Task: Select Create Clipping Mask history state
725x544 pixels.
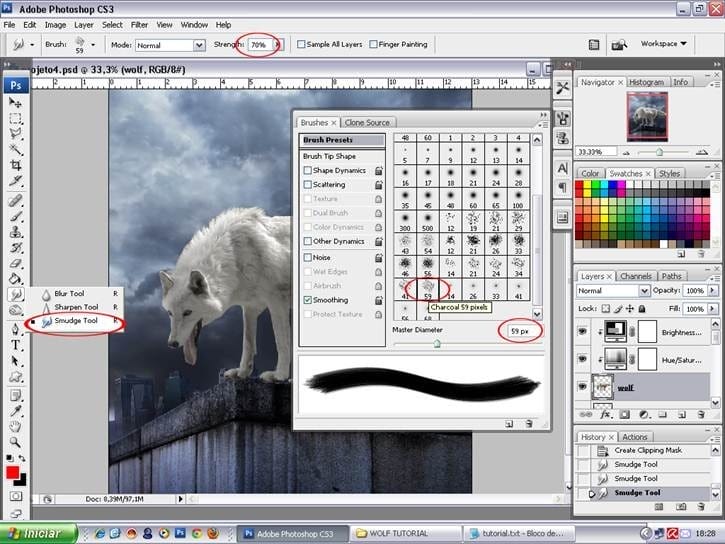Action: click(x=647, y=450)
